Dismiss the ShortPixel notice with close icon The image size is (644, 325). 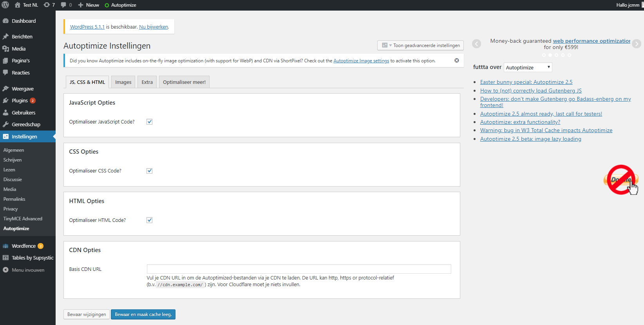tap(456, 60)
